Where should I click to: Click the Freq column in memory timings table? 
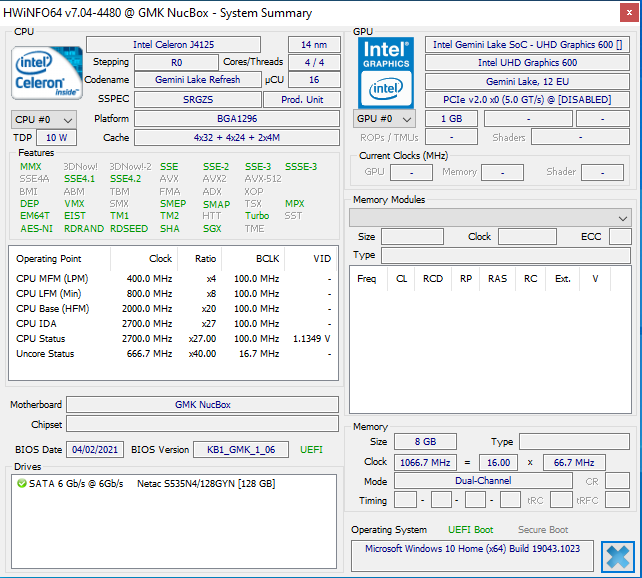pyautogui.click(x=366, y=279)
